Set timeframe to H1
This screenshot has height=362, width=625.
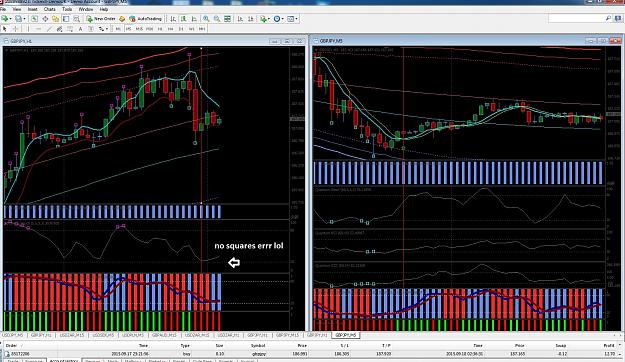[160, 29]
